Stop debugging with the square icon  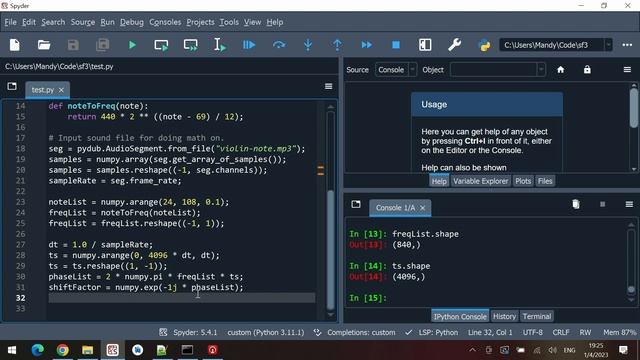point(396,45)
